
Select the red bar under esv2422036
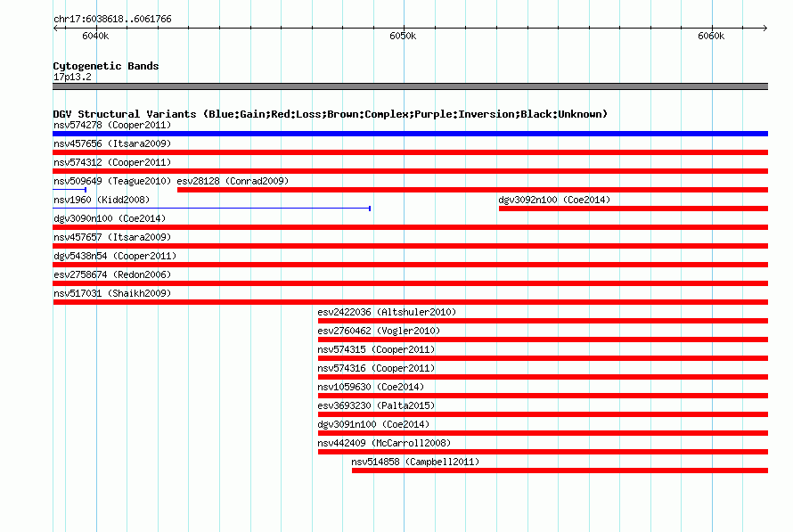tap(544, 321)
